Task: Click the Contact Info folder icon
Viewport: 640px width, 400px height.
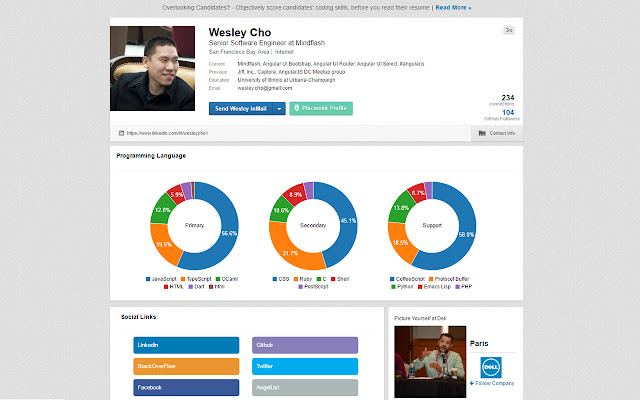Action: [482, 132]
